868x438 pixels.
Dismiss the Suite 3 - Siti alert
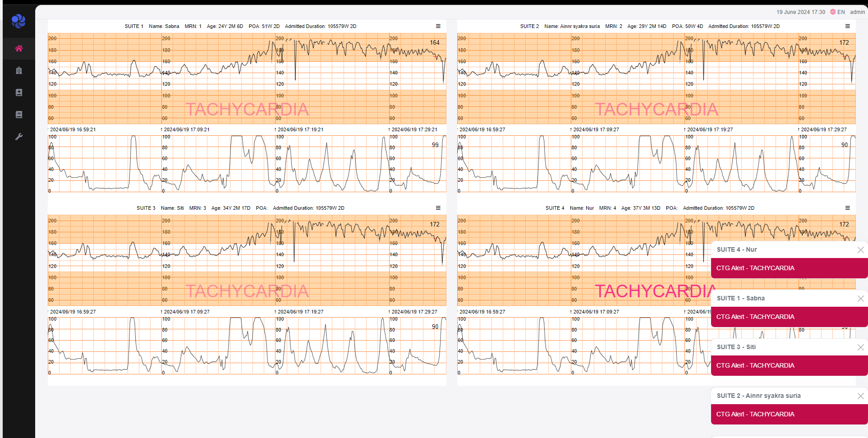(x=860, y=347)
